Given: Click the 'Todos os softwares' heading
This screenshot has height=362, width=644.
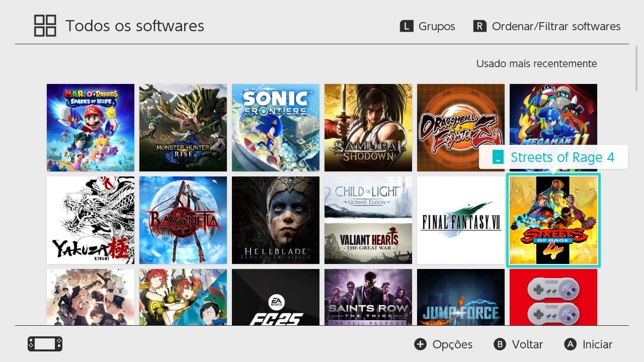Looking at the screenshot, I should pyautogui.click(x=135, y=26).
